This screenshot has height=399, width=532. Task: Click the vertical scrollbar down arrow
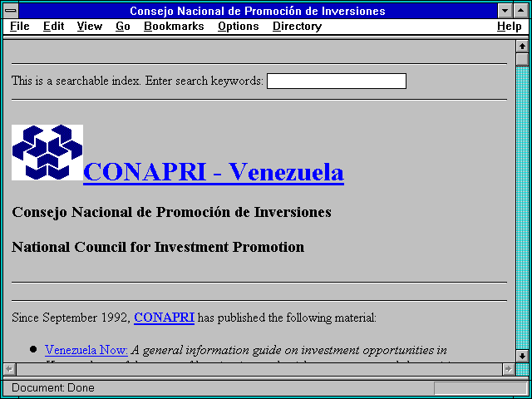pos(522,356)
